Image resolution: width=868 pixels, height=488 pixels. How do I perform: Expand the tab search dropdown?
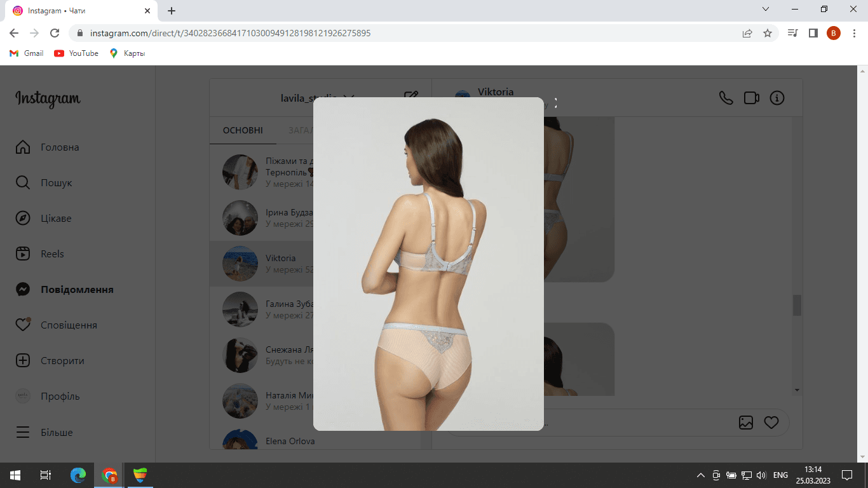(x=766, y=10)
